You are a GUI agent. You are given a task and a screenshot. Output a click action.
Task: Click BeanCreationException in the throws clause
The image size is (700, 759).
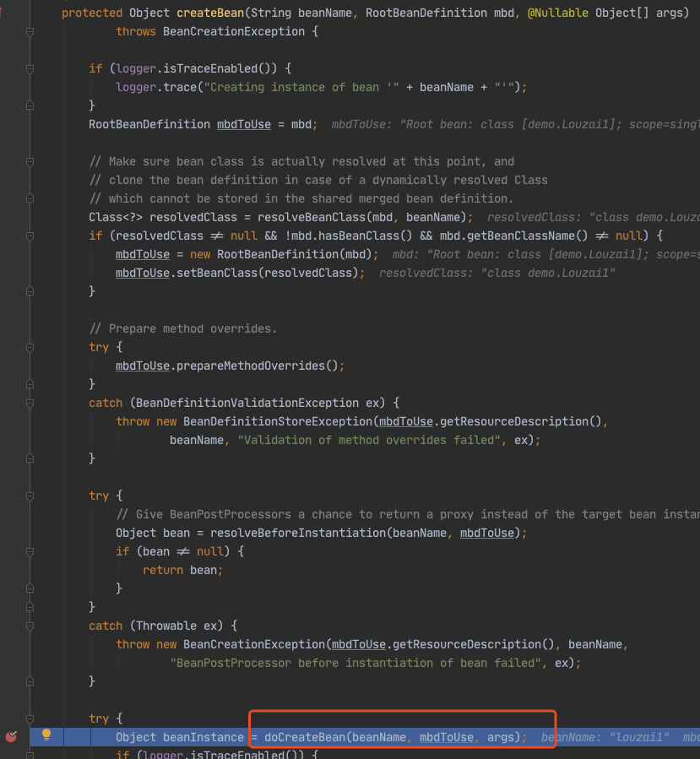[x=234, y=31]
